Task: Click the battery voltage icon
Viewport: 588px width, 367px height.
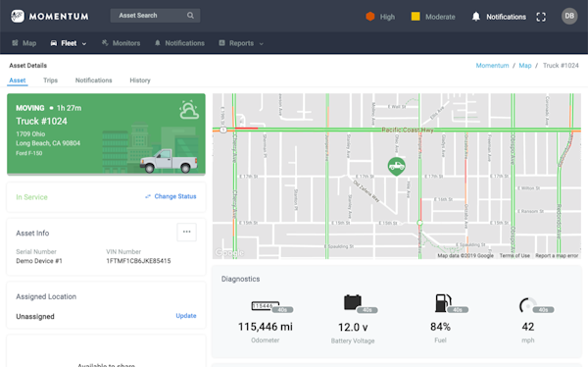Action: coord(353,302)
